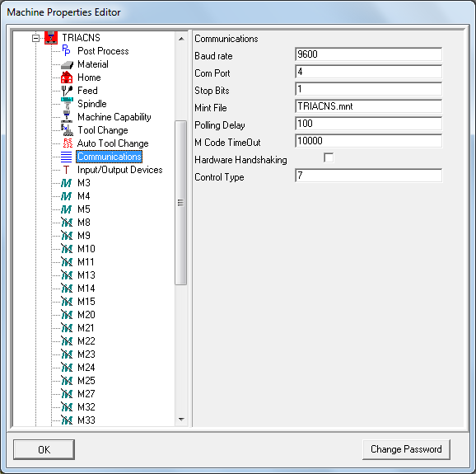476x474 pixels.
Task: Click the M5 code icon
Action: 67,209
